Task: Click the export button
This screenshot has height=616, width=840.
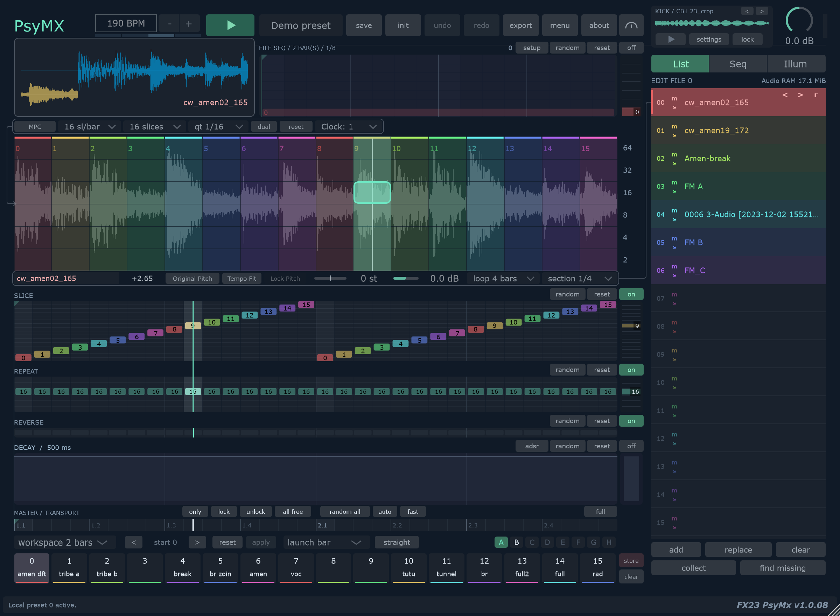Action: tap(520, 25)
